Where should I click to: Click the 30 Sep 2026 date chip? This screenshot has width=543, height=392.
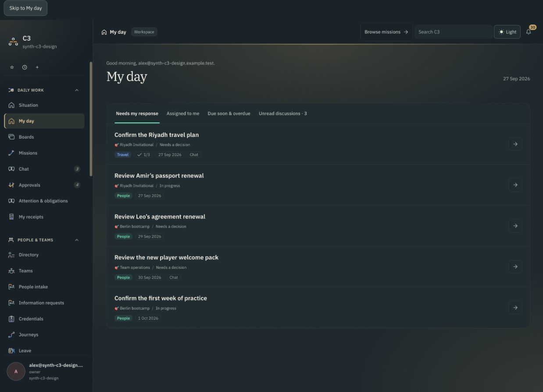point(150,278)
